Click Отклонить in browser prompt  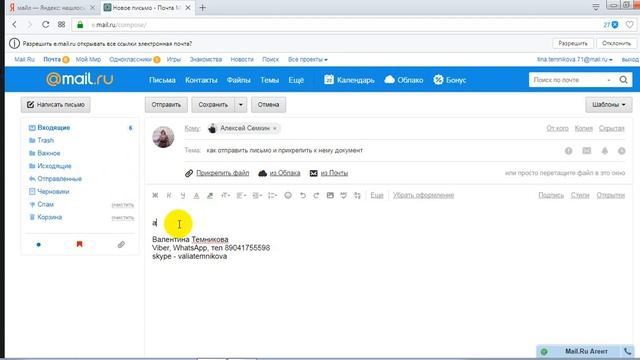[x=616, y=43]
